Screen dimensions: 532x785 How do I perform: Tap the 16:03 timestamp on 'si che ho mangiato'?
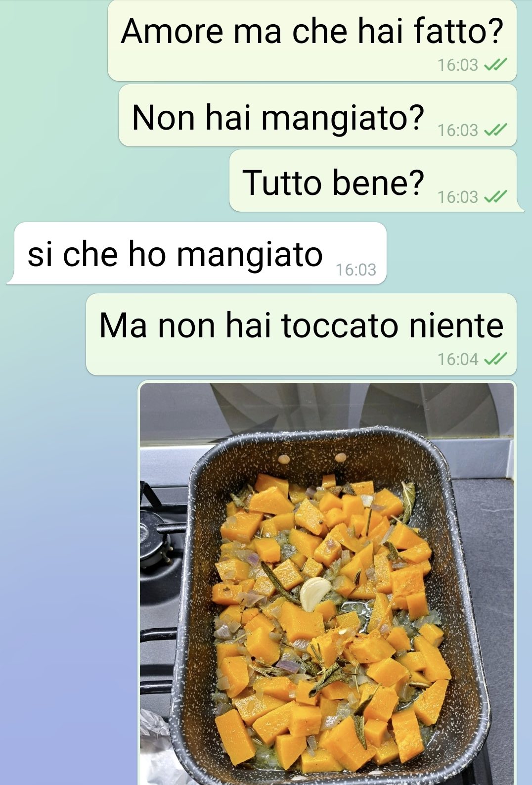(356, 270)
